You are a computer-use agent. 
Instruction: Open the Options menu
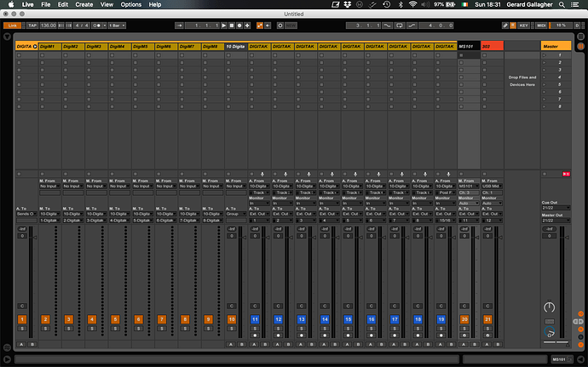pyautogui.click(x=131, y=4)
